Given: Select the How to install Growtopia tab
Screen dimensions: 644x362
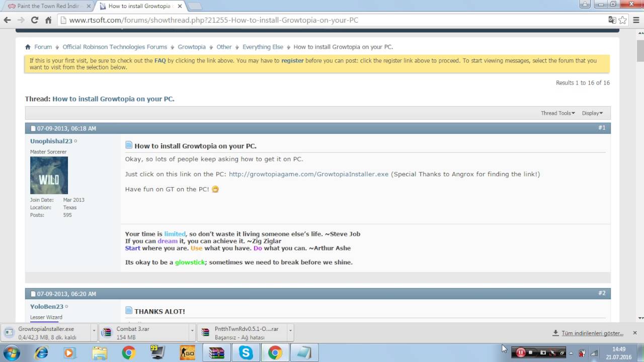Looking at the screenshot, I should point(139,6).
